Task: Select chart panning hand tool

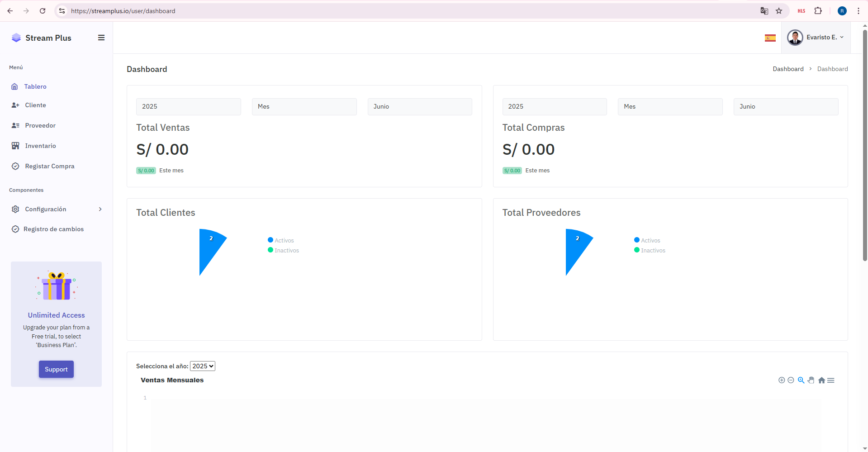Action: tap(811, 380)
